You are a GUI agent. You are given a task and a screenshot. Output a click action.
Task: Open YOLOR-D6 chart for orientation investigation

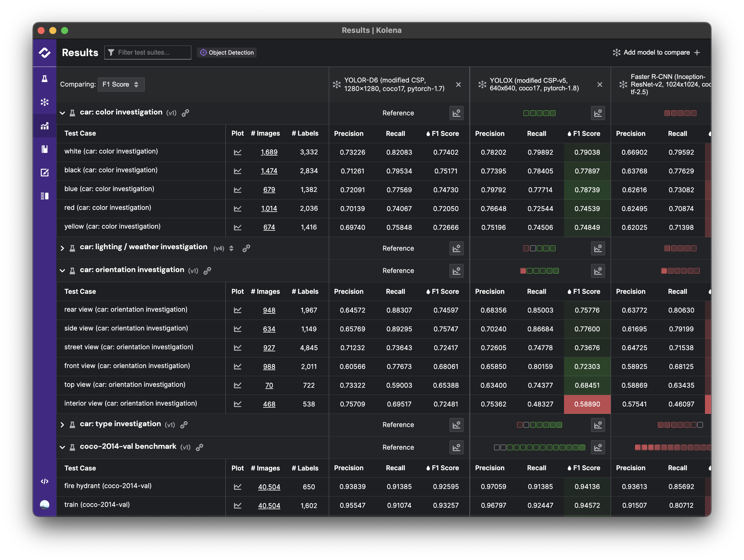pyautogui.click(x=457, y=271)
